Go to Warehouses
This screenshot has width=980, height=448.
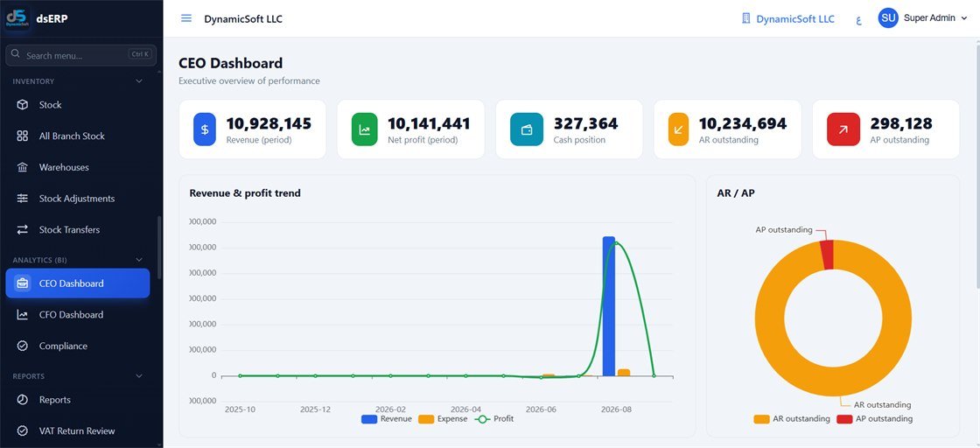click(78, 167)
